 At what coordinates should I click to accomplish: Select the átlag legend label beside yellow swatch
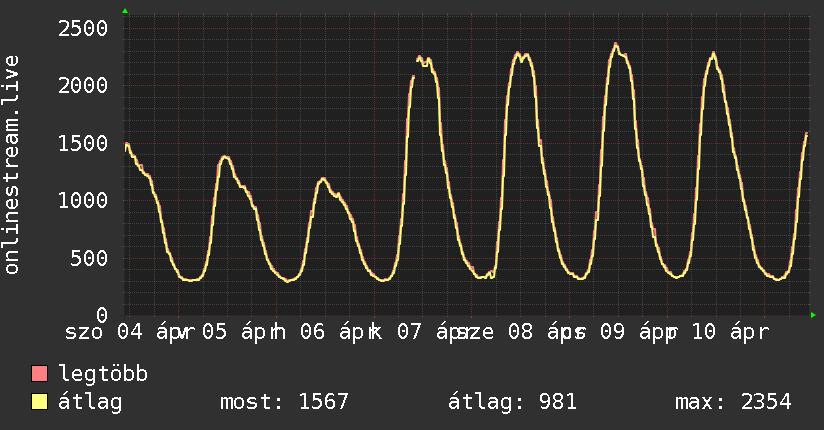(90, 402)
